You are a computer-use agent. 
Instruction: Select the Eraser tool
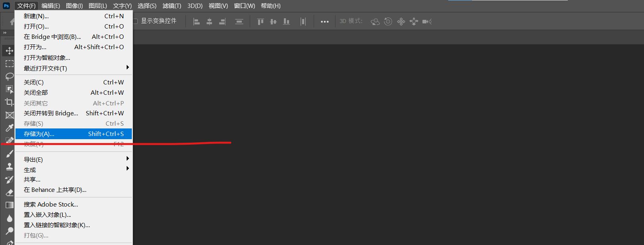pyautogui.click(x=9, y=193)
